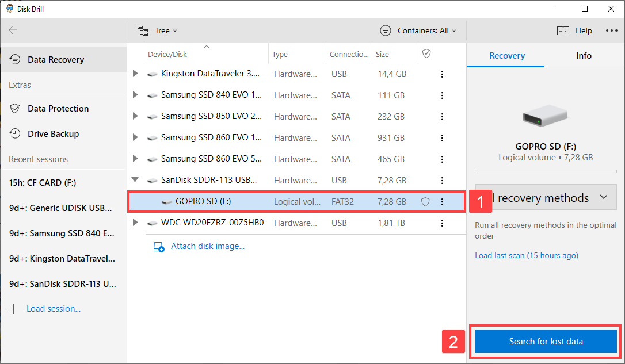The height and width of the screenshot is (364, 625).
Task: Click the Connection column header
Action: pos(349,54)
